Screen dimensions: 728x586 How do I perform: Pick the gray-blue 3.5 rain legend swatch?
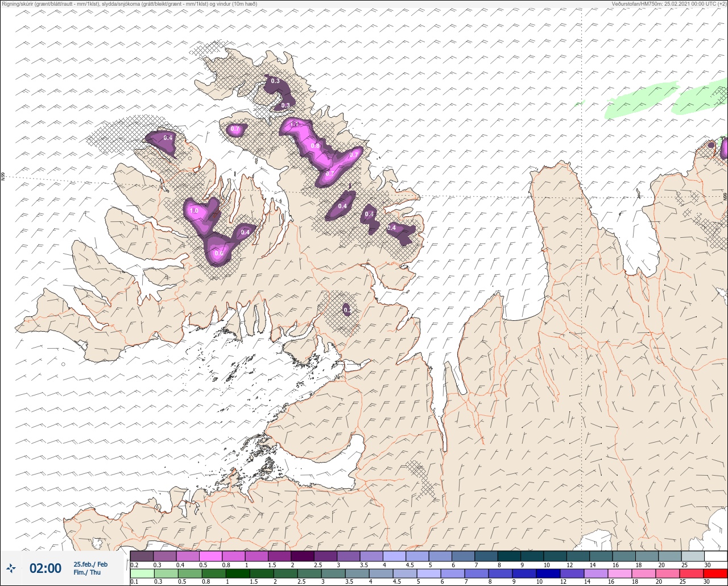357,573
